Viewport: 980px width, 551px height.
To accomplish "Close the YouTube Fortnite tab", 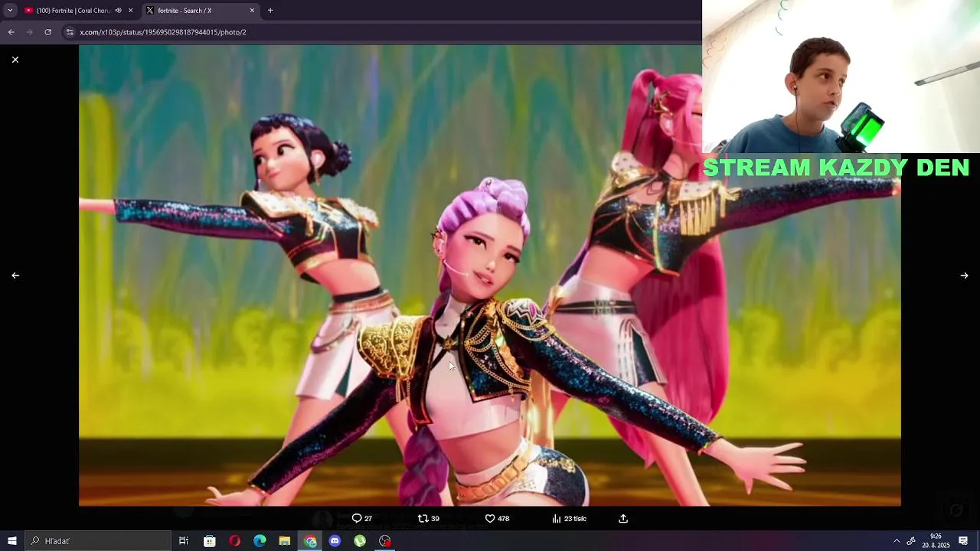I will coord(130,11).
